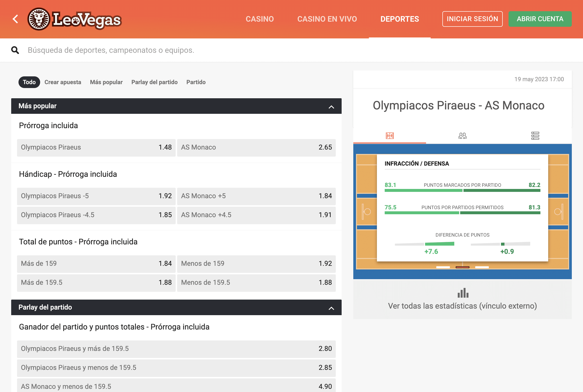Click the Crear apuesta menu item

[x=63, y=82]
